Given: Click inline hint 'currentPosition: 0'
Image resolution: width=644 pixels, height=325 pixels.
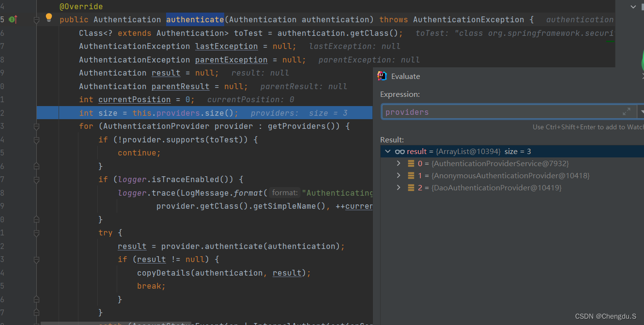Looking at the screenshot, I should pyautogui.click(x=251, y=100).
